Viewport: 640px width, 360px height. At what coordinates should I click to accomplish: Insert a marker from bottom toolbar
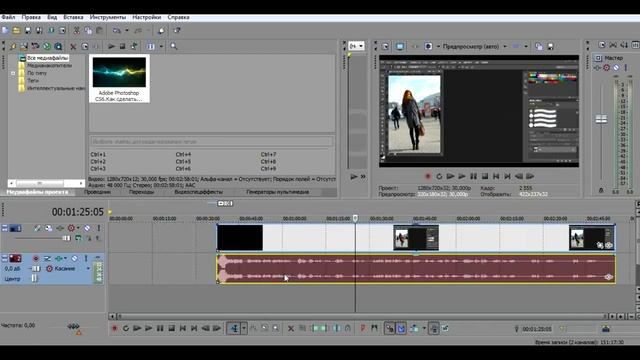(362, 328)
